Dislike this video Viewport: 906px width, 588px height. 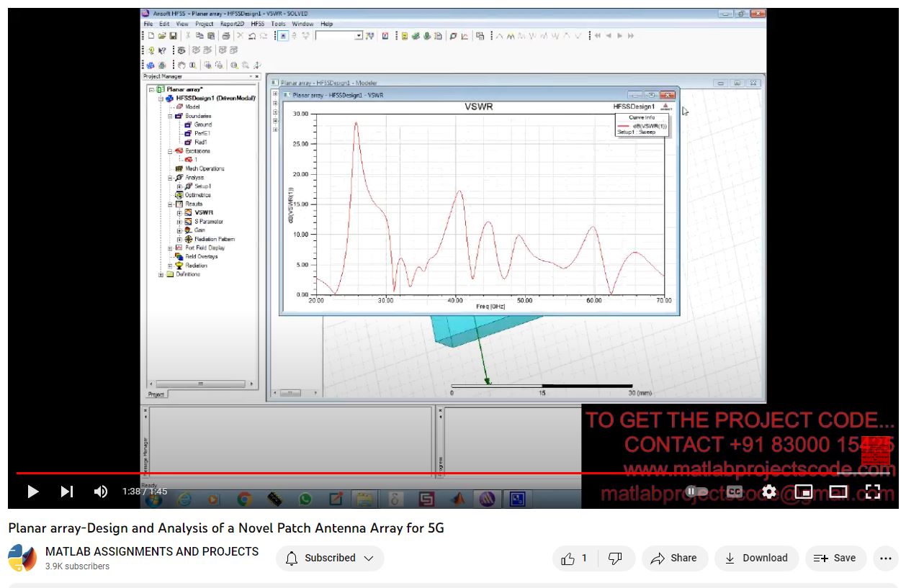pos(615,558)
